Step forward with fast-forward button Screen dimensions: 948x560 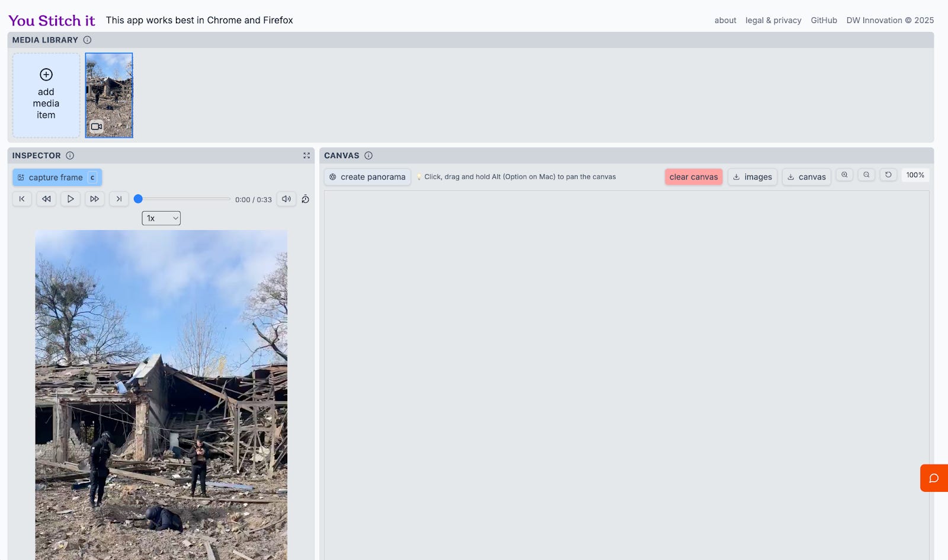(x=95, y=199)
